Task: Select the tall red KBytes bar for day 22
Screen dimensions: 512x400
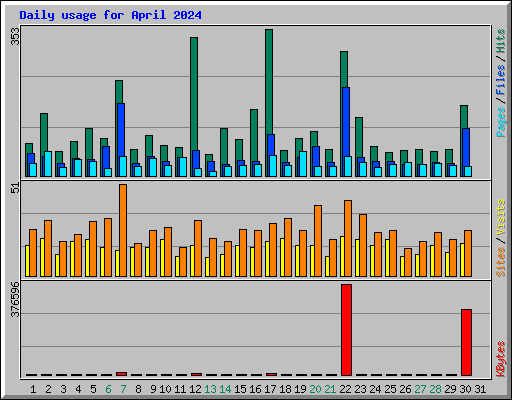Action: pos(346,330)
